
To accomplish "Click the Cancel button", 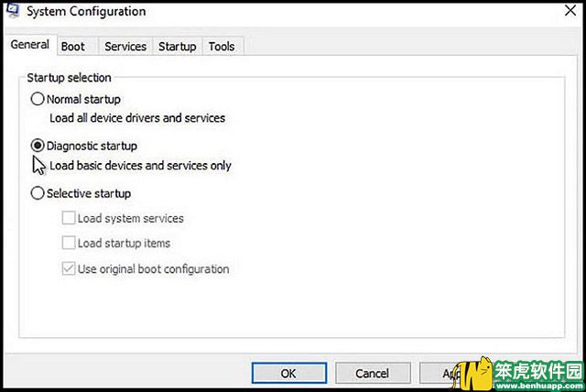I will pyautogui.click(x=373, y=373).
